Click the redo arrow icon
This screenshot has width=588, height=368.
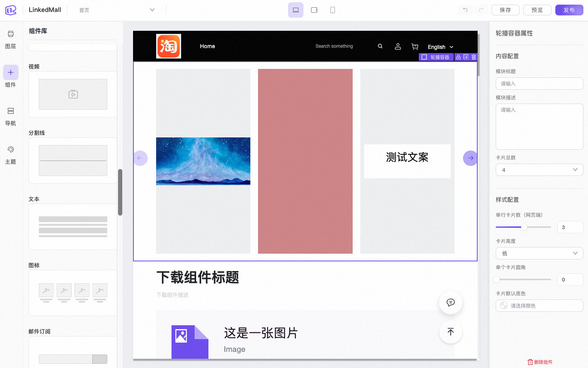coord(481,10)
